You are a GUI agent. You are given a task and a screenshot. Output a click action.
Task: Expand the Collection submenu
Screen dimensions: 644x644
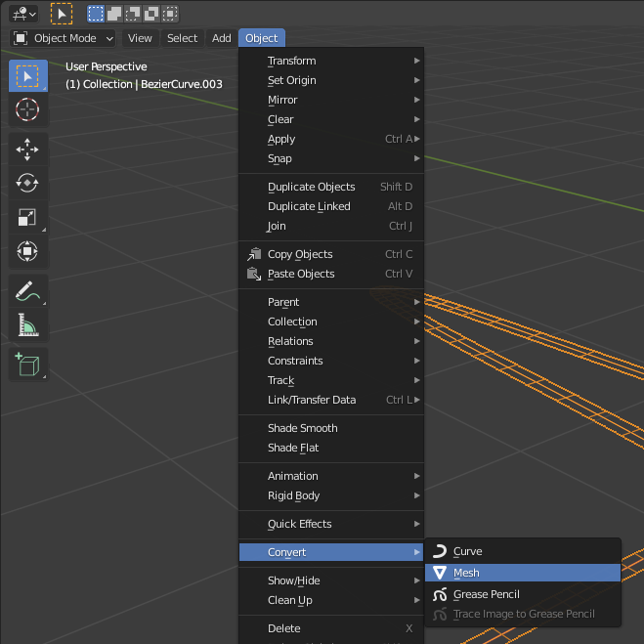pos(331,322)
